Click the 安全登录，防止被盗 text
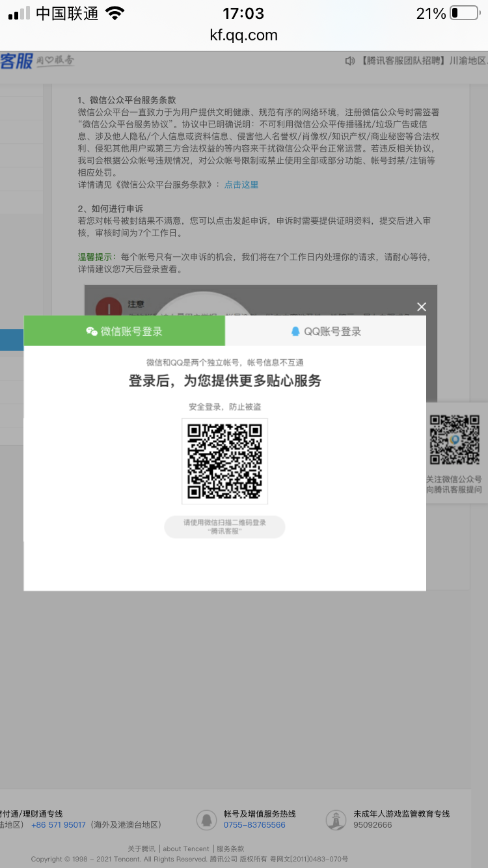488x868 pixels. tap(224, 407)
